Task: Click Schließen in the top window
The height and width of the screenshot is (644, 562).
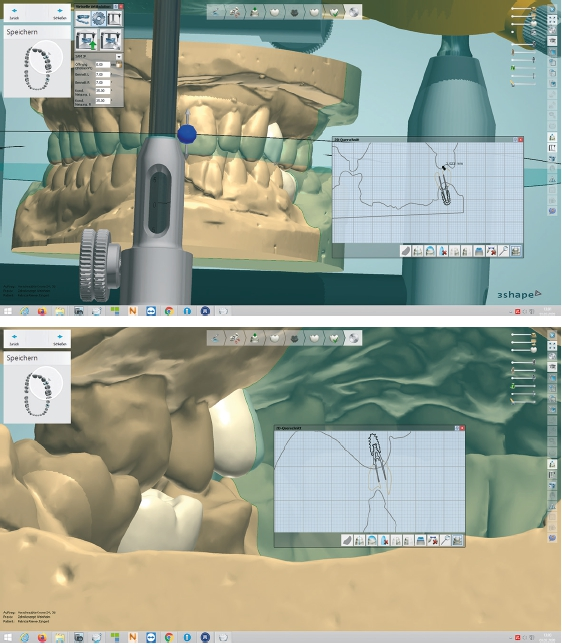Action: pyautogui.click(x=60, y=13)
